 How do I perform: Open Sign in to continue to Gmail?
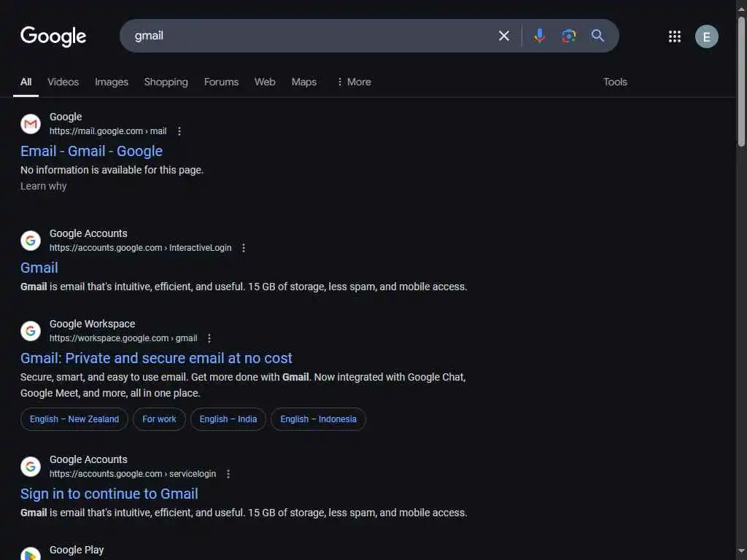tap(109, 494)
